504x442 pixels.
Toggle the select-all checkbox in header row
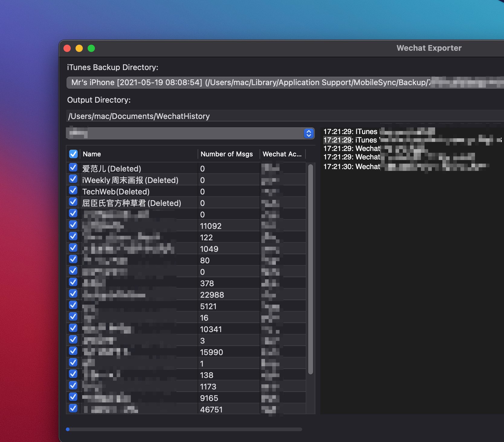[73, 154]
